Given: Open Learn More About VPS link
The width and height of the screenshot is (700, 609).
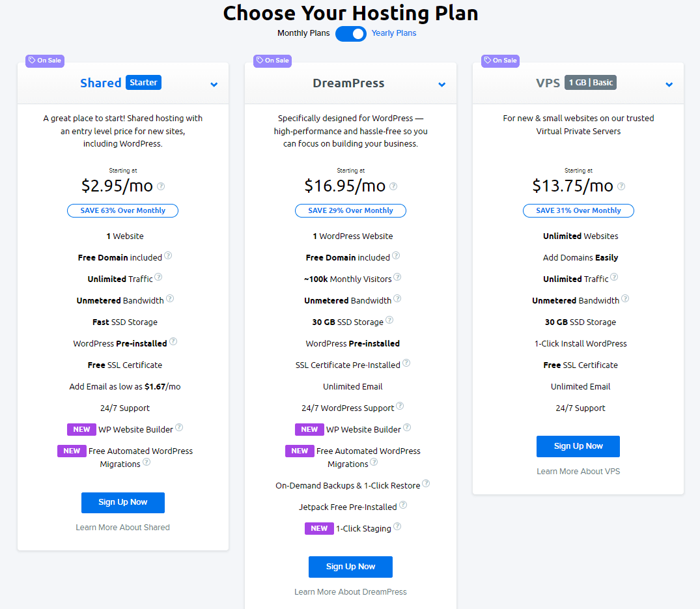Looking at the screenshot, I should coord(578,471).
